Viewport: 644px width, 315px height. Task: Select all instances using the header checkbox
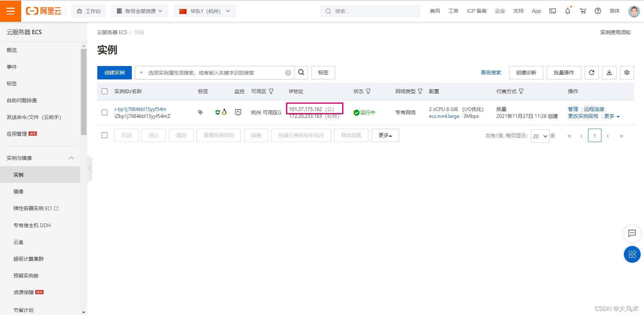point(104,91)
